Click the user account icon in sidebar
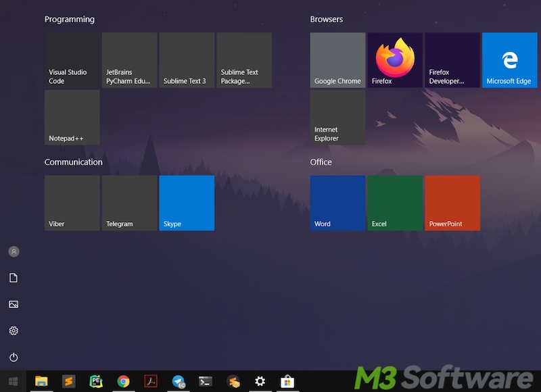The image size is (541, 392). pyautogui.click(x=14, y=251)
